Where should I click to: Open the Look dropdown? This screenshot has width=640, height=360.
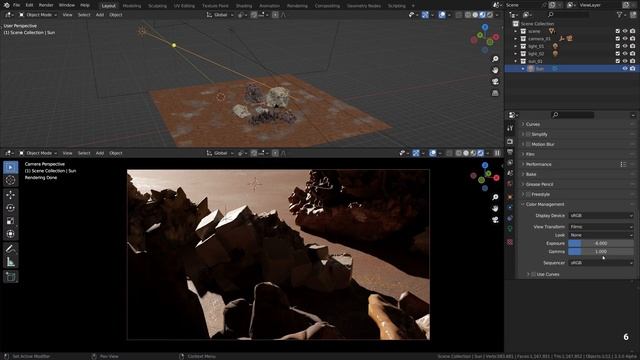[x=601, y=235]
